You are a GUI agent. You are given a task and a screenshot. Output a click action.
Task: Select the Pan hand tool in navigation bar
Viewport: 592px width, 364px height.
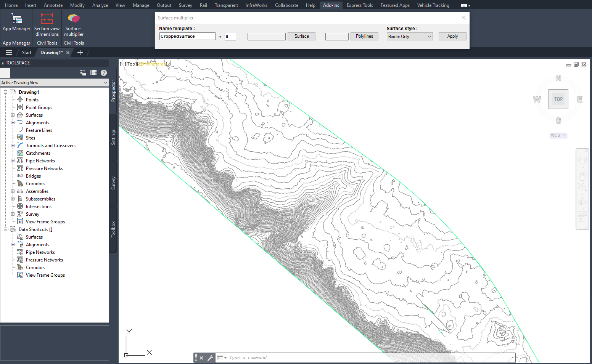tap(582, 176)
